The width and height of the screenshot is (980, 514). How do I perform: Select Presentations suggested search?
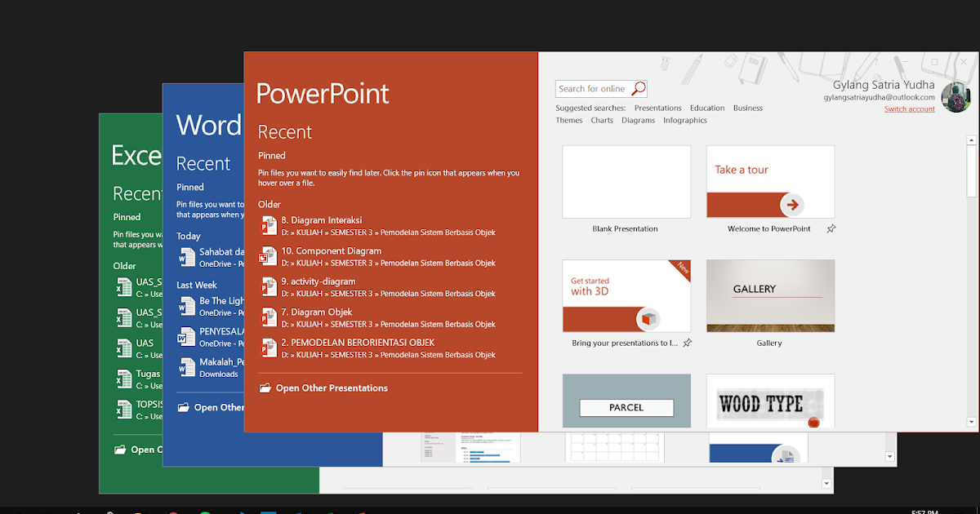[657, 108]
